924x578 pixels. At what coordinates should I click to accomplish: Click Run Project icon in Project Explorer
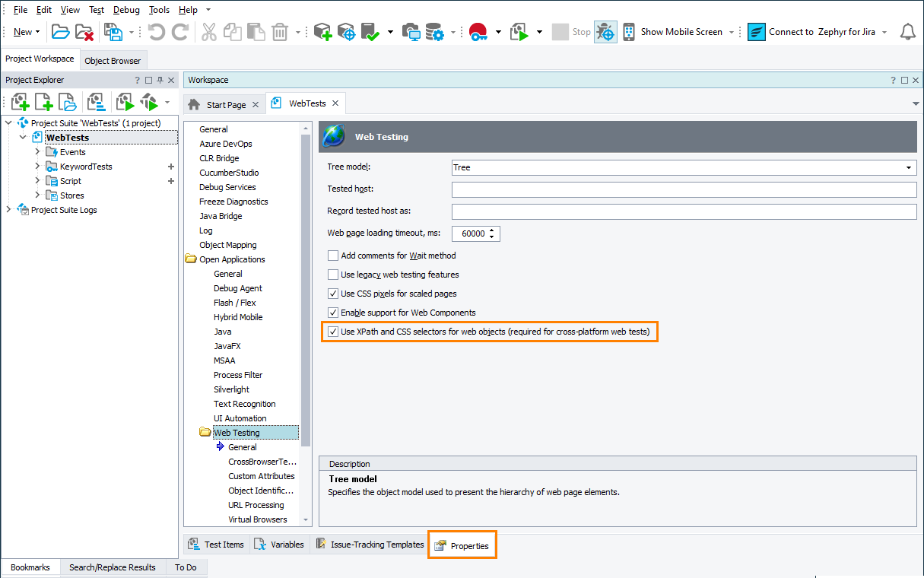click(x=125, y=102)
